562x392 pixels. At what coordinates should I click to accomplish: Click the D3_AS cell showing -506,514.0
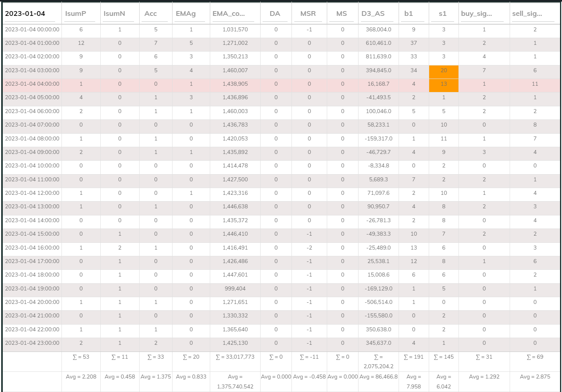point(378,302)
